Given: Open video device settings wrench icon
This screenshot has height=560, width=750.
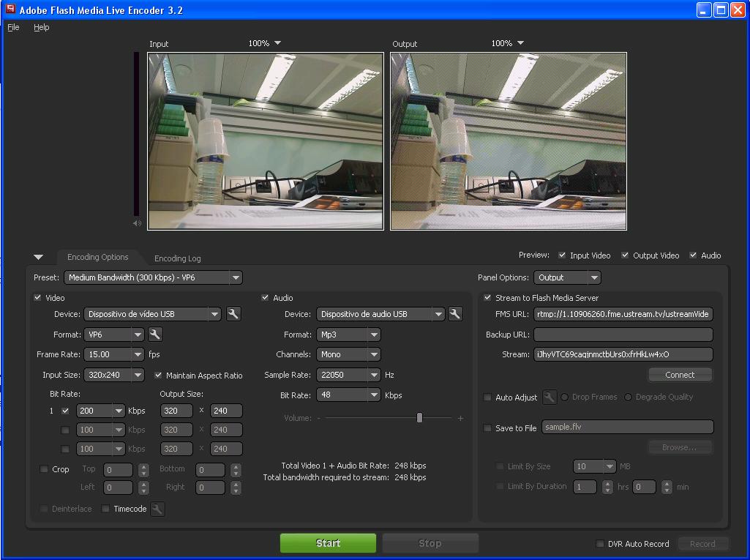Looking at the screenshot, I should click(x=233, y=314).
